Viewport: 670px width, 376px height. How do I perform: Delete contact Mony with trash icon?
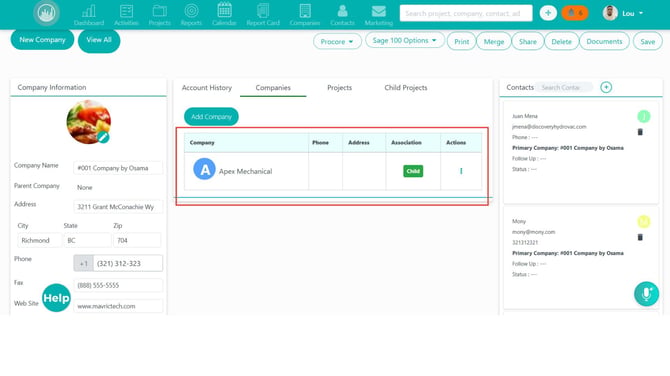pyautogui.click(x=640, y=237)
